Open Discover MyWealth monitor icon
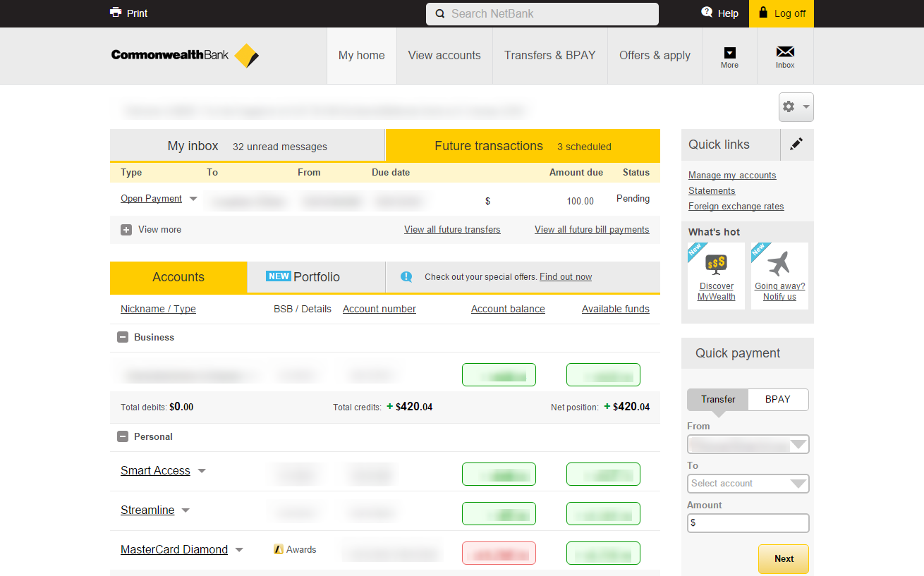Image resolution: width=924 pixels, height=576 pixels. (x=716, y=264)
